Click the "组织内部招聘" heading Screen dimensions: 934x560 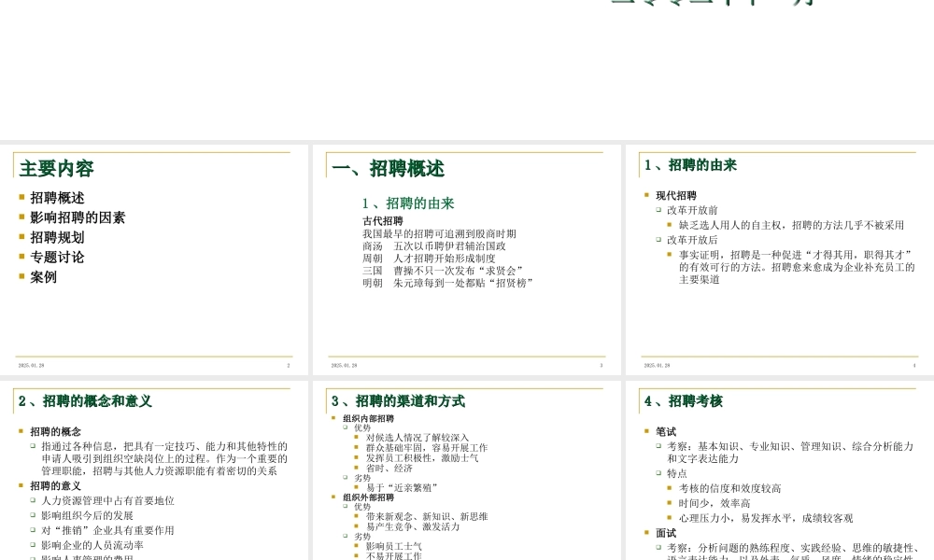tap(367, 417)
